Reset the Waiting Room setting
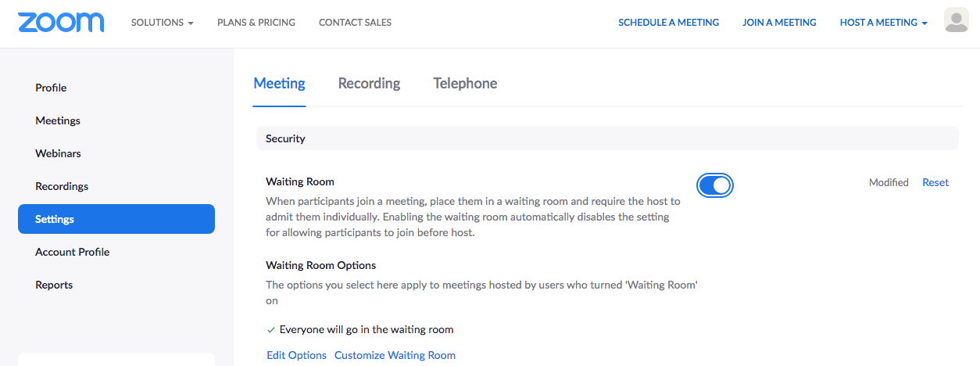Screen dimensions: 980x366 pos(935,182)
